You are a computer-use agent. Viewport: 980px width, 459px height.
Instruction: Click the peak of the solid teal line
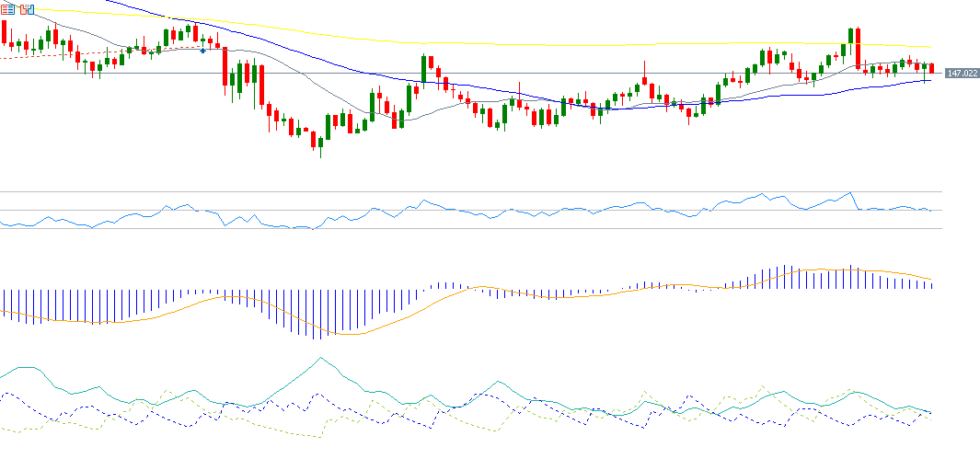tap(321, 358)
